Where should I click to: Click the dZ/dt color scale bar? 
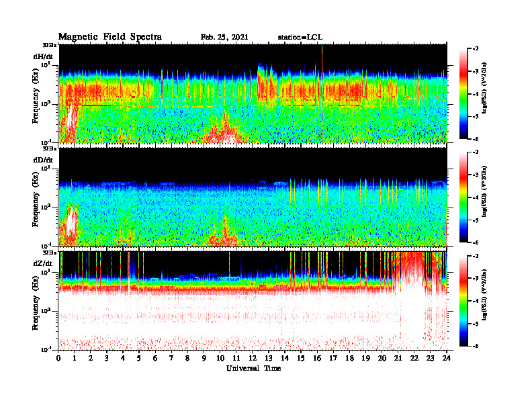463,301
